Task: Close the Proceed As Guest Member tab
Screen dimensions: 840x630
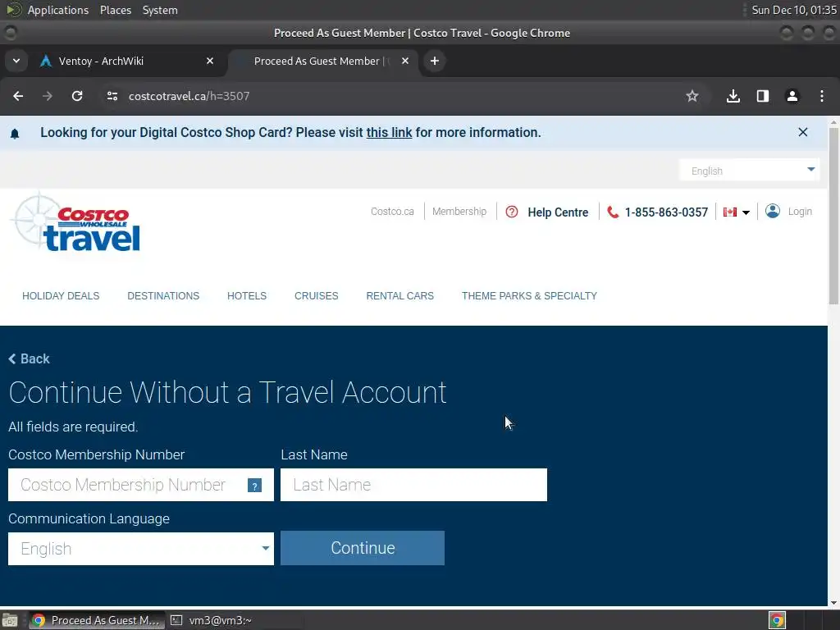Action: [405, 61]
